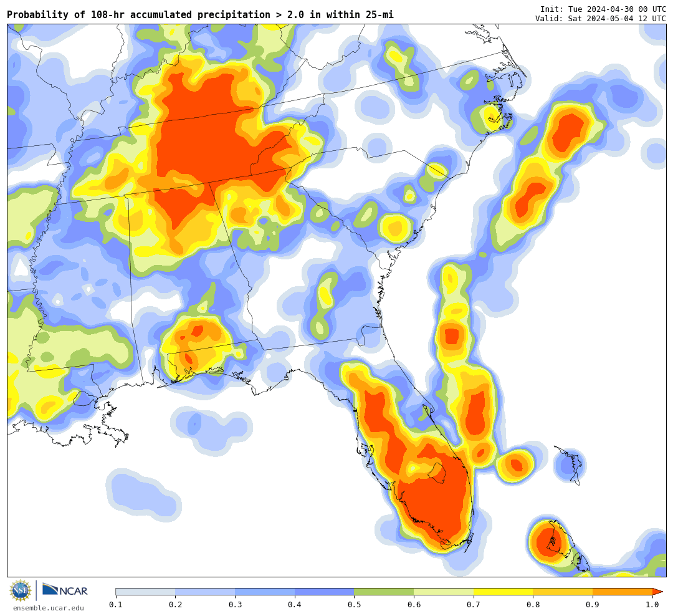Screen dimensions: 673x616
Task: Click the red arrow tip of the colorbar
Action: (x=657, y=592)
